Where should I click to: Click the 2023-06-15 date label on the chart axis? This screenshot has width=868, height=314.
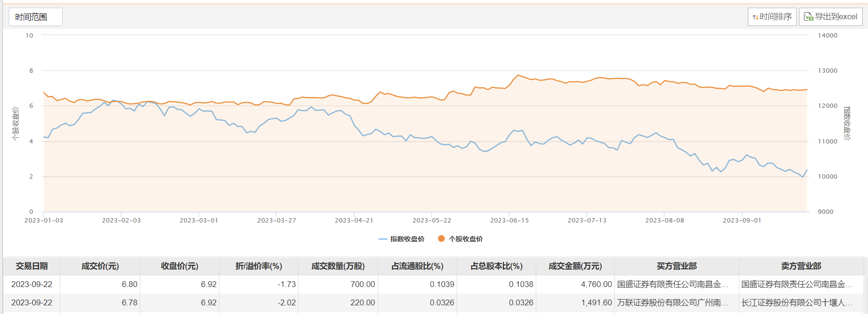[x=509, y=221]
